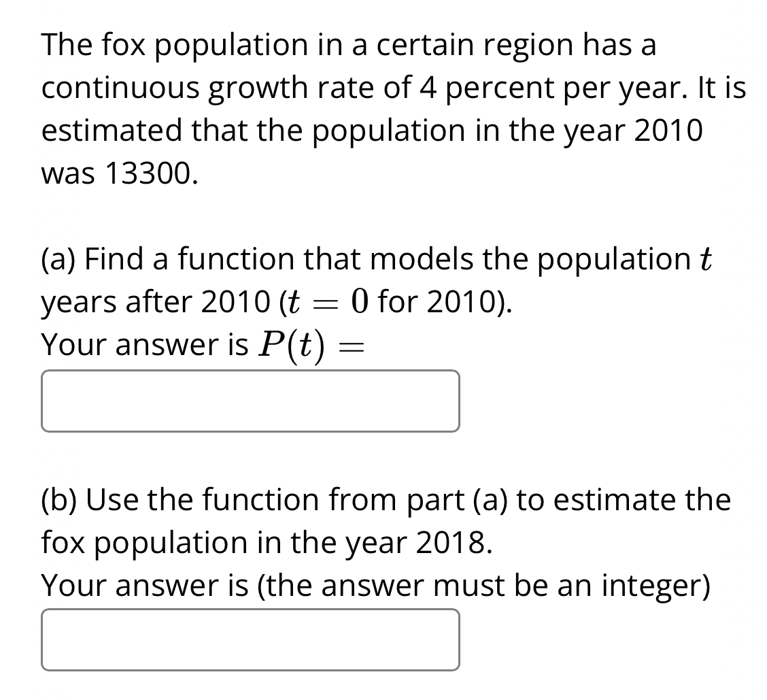Click inside the first empty input field
This screenshot has width=767, height=700.
pyautogui.click(x=250, y=400)
